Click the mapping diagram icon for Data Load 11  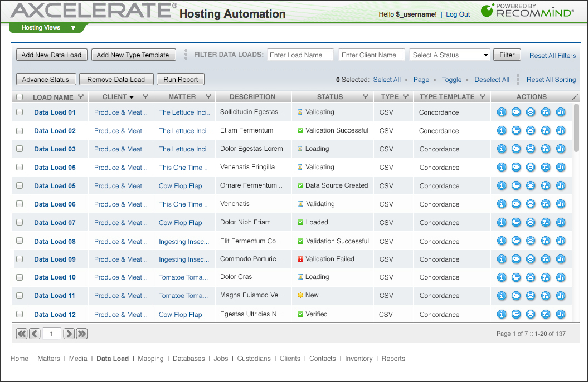[x=546, y=296]
